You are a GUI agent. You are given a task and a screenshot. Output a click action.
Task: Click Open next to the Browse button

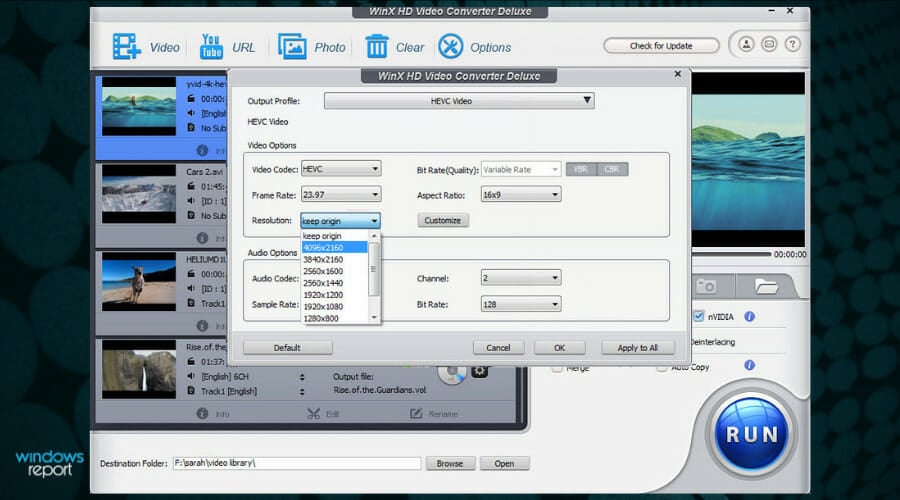[x=504, y=463]
